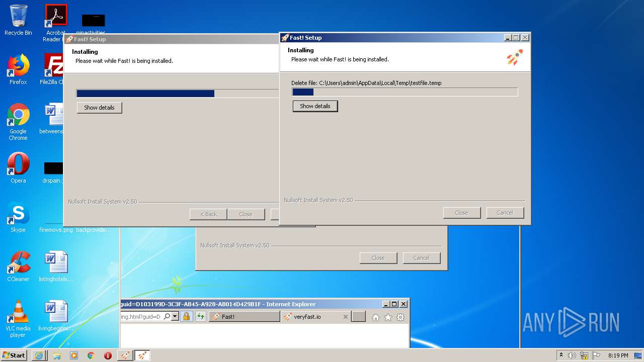Click the Action Center flag icon in the tray
Screen dimensions: 644x362
click(x=596, y=355)
